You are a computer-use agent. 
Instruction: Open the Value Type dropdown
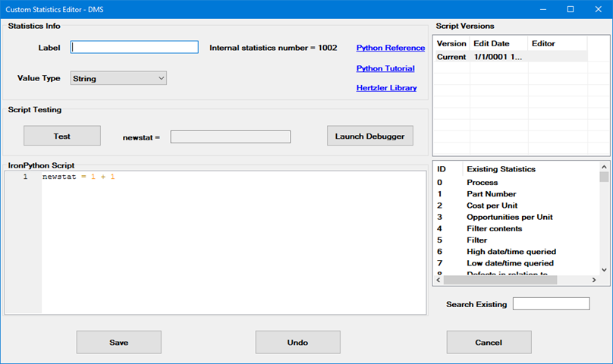coord(118,78)
